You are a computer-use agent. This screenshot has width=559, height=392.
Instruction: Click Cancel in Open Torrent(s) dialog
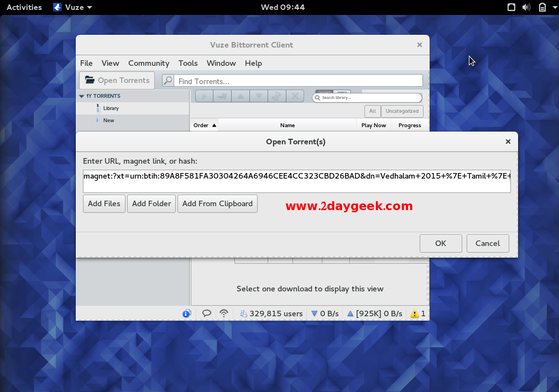point(488,243)
